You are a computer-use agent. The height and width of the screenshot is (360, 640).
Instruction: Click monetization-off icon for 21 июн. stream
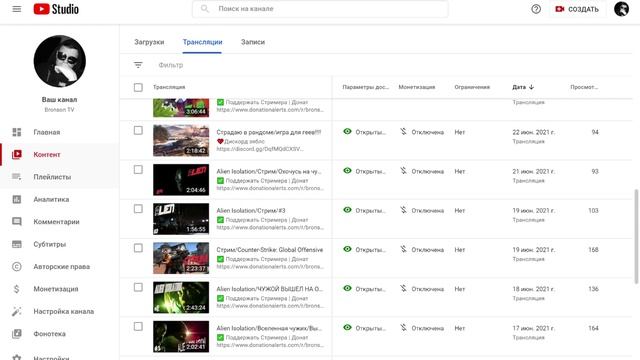(403, 171)
